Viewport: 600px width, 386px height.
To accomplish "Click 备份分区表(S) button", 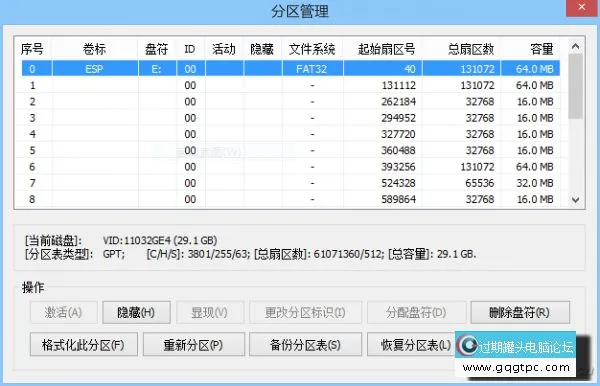I will (x=305, y=345).
